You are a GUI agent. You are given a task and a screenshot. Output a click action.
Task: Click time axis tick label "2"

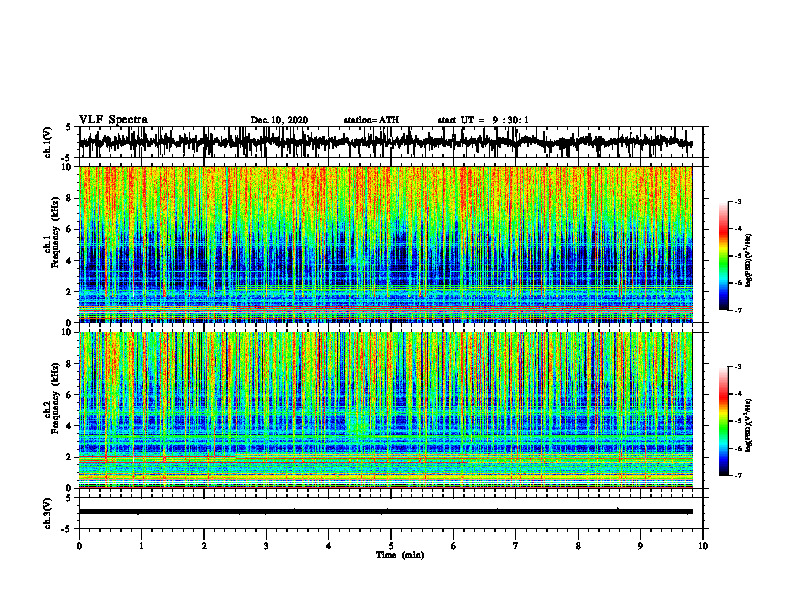click(204, 546)
